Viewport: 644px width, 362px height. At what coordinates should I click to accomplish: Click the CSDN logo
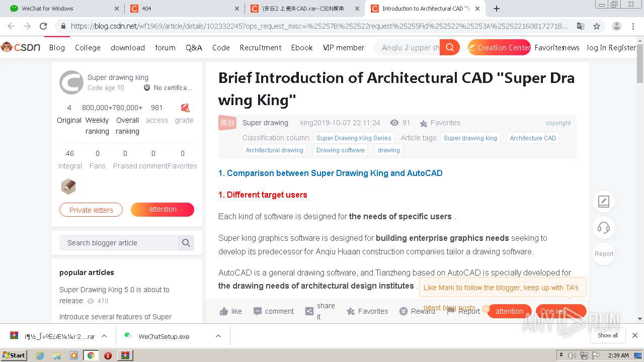(21, 47)
